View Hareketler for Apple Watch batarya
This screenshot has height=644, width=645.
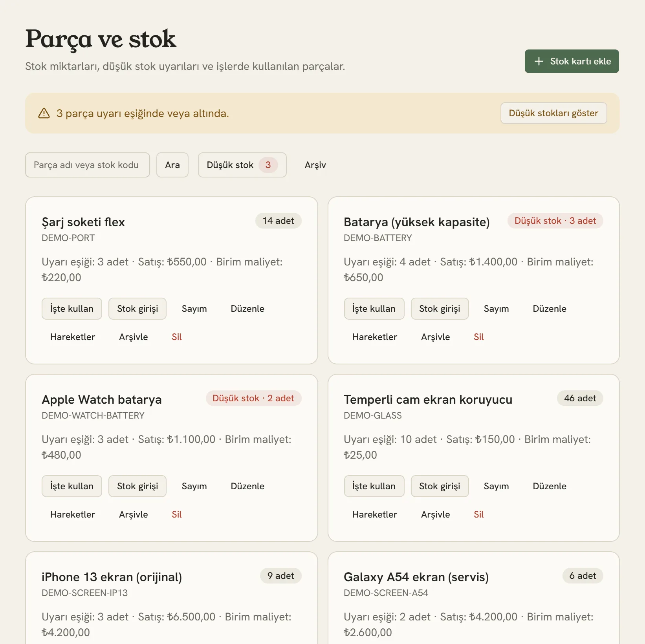coord(73,514)
